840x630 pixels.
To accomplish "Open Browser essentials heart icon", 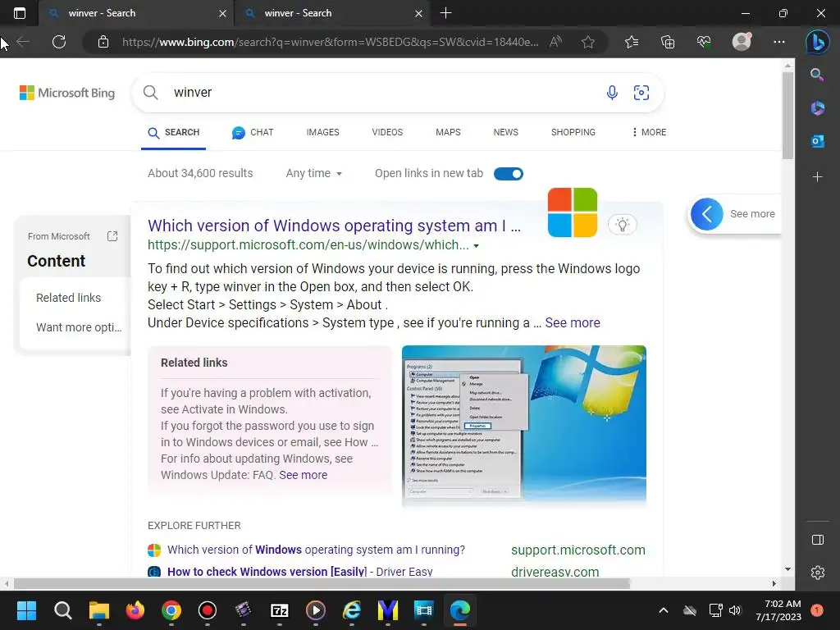I will pos(704,42).
